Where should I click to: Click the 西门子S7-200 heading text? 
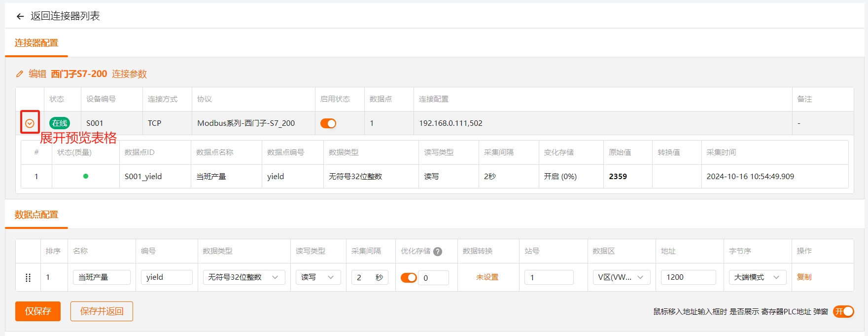click(x=79, y=74)
